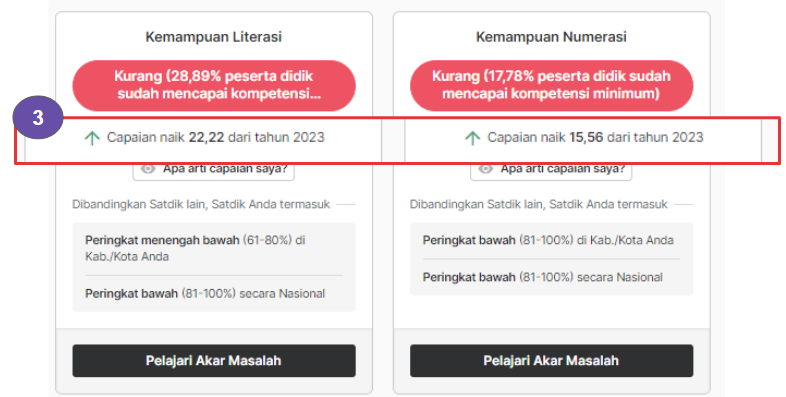Select the red Kurang 17,78% Numerasi badge
The height and width of the screenshot is (397, 786).
551,85
